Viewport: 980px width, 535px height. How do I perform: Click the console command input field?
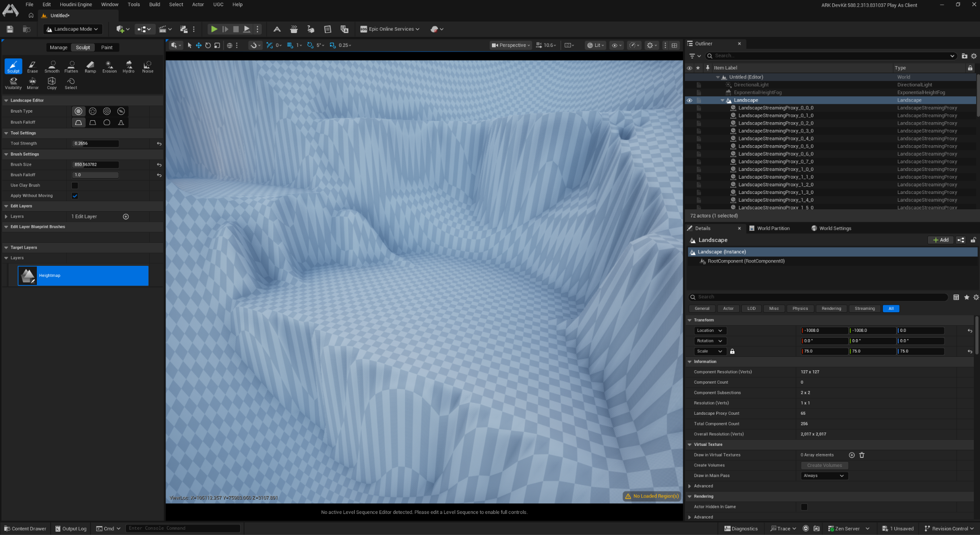tap(183, 528)
